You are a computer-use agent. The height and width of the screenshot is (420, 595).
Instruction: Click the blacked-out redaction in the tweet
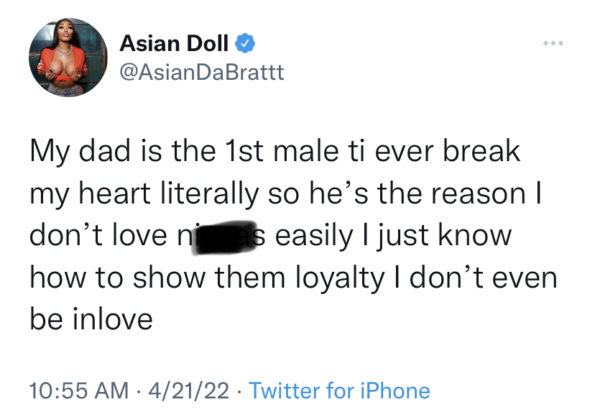tap(223, 237)
